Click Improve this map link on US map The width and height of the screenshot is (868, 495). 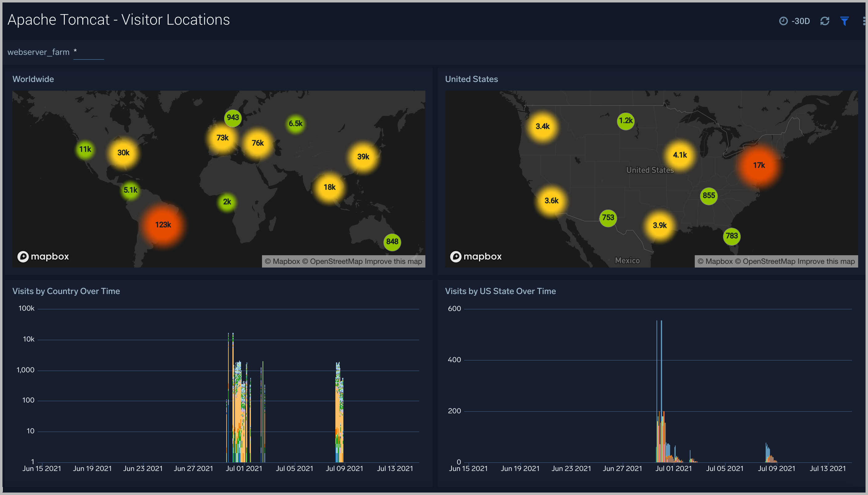pyautogui.click(x=826, y=261)
